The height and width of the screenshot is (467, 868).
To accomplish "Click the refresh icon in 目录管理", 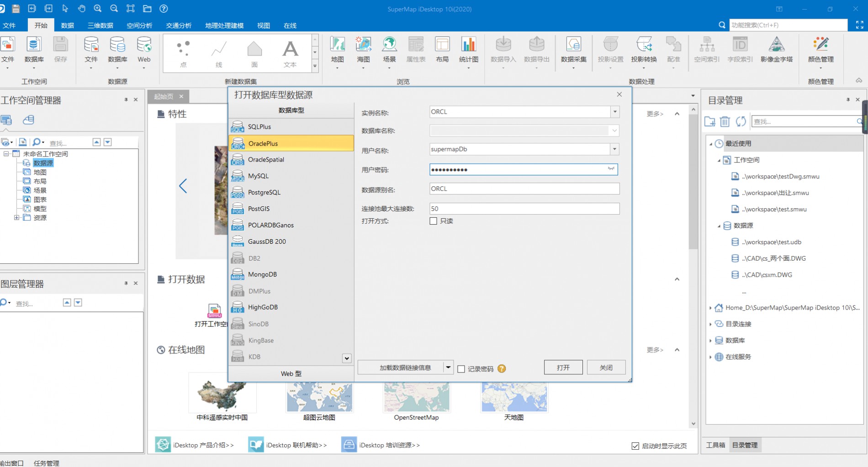I will click(x=741, y=121).
